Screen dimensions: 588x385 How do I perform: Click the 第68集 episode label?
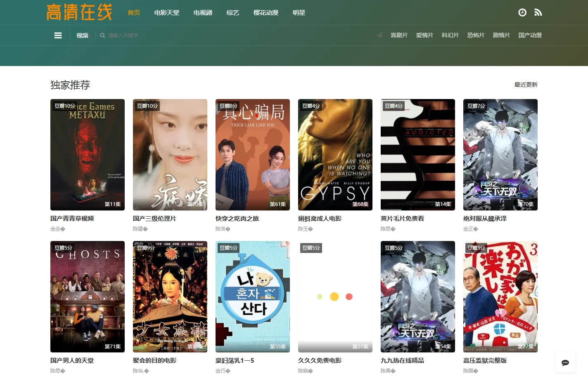click(360, 204)
